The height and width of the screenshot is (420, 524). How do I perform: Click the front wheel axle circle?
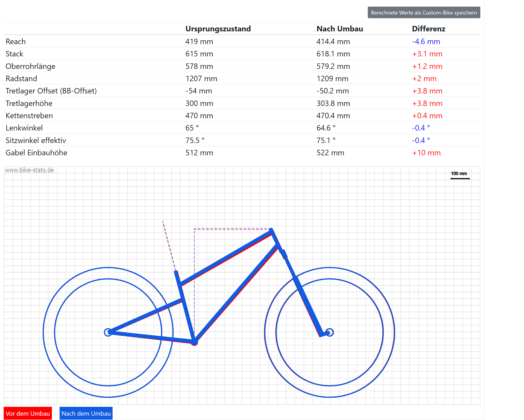tap(329, 332)
